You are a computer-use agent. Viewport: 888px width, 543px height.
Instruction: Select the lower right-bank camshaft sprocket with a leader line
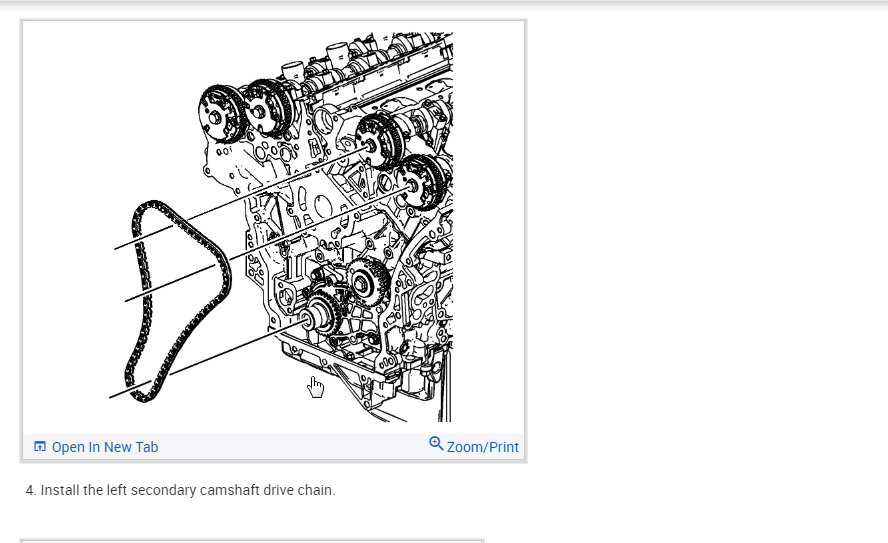pos(421,181)
